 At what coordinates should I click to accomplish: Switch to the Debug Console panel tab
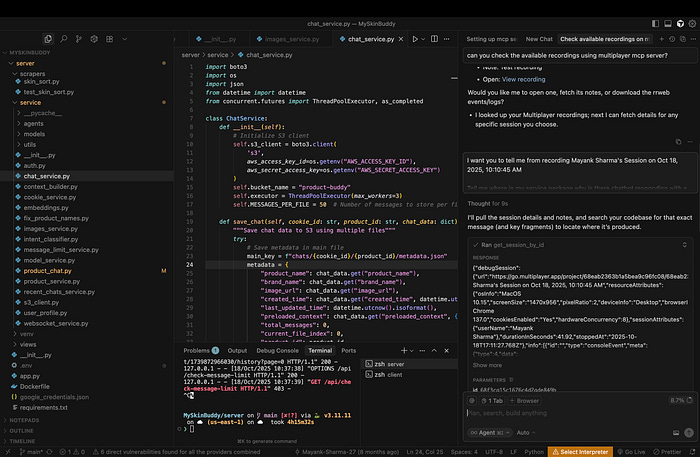277,351
